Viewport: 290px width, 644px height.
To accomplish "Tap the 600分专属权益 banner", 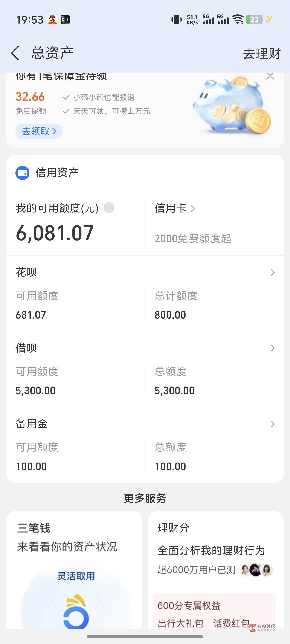I will click(214, 610).
